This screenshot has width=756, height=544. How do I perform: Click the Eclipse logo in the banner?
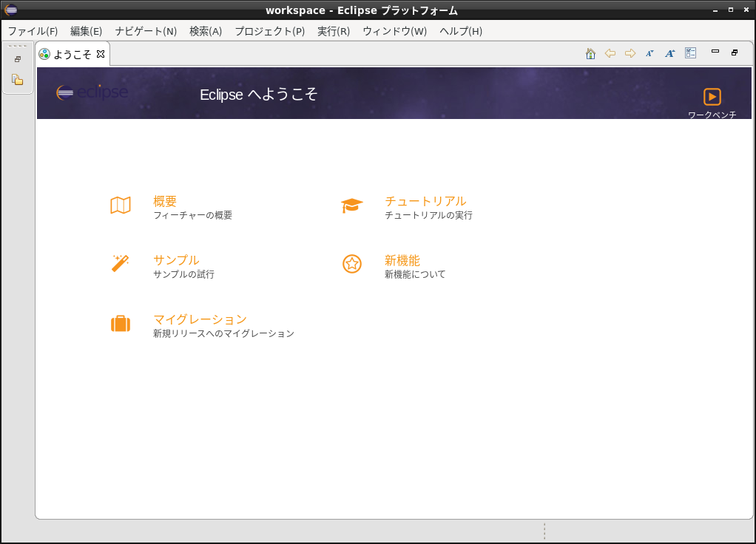92,92
